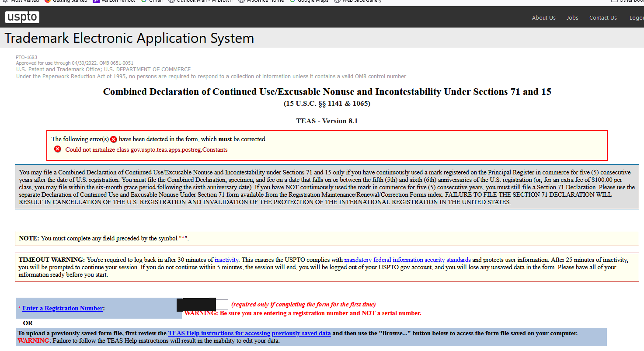This screenshot has height=351, width=644.
Task: Click 'WARNING: Failure to follow the TEAS Help' text
Action: [x=149, y=341]
